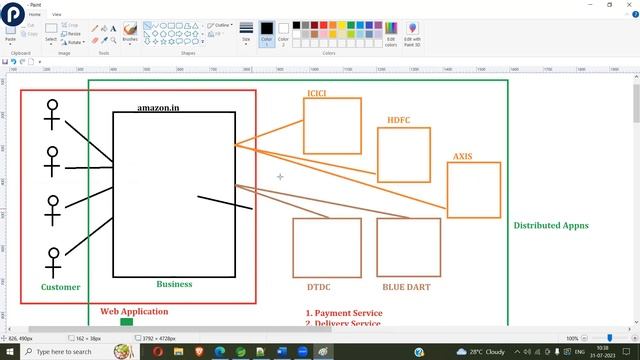Click the Undo arrow
This screenshot has width=640, height=360.
(13, 62)
